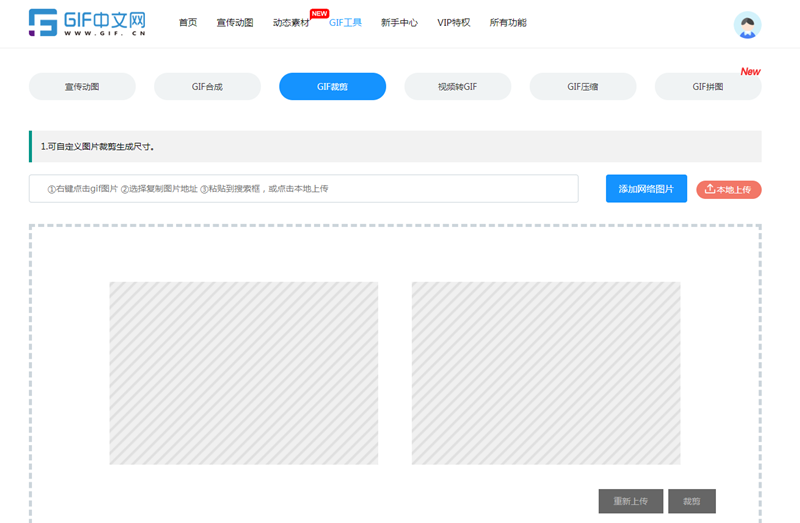Open the GIF工具 menu
This screenshot has width=800, height=523.
(345, 23)
